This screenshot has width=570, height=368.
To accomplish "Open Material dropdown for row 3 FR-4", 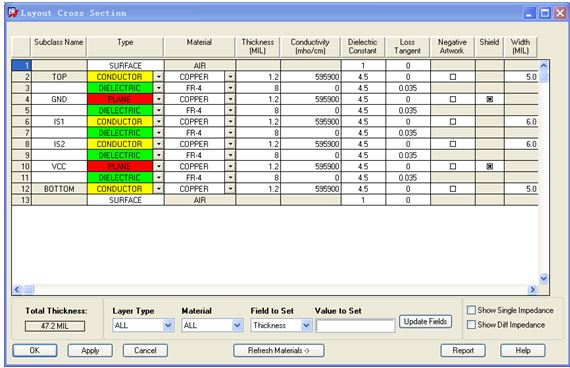I will 230,88.
